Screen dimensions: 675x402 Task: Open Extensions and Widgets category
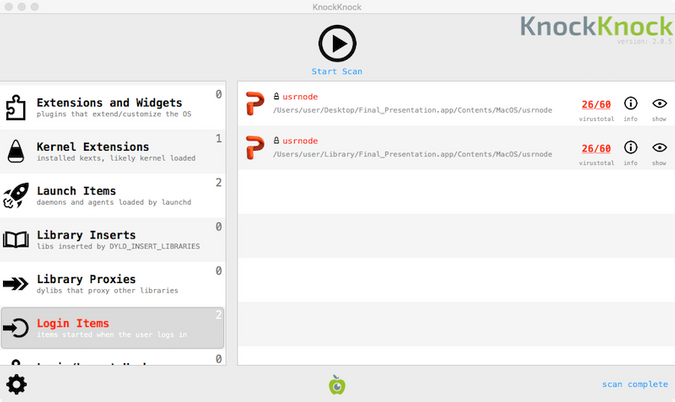click(113, 107)
